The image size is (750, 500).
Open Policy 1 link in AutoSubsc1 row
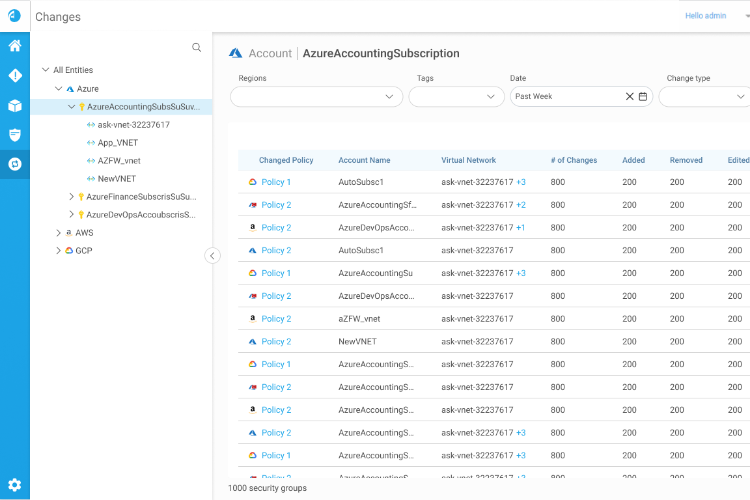pos(276,182)
